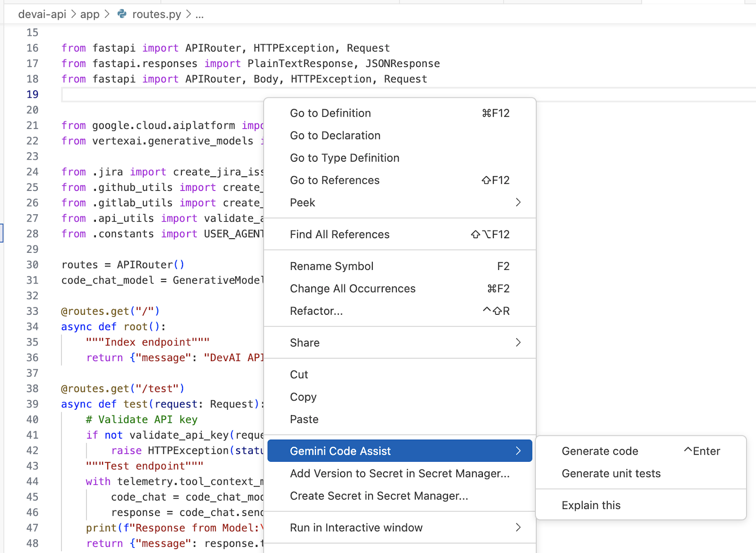Click the empty editor line 19
756x553 pixels.
click(x=161, y=95)
